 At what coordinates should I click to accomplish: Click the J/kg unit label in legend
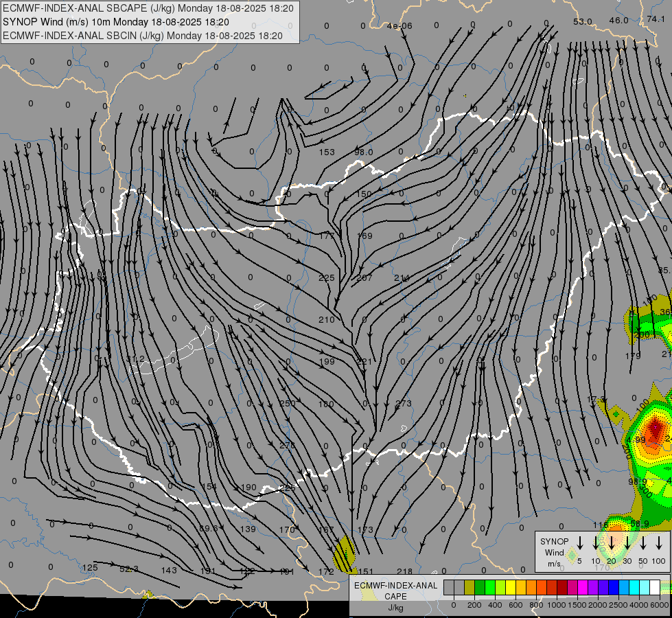click(395, 608)
